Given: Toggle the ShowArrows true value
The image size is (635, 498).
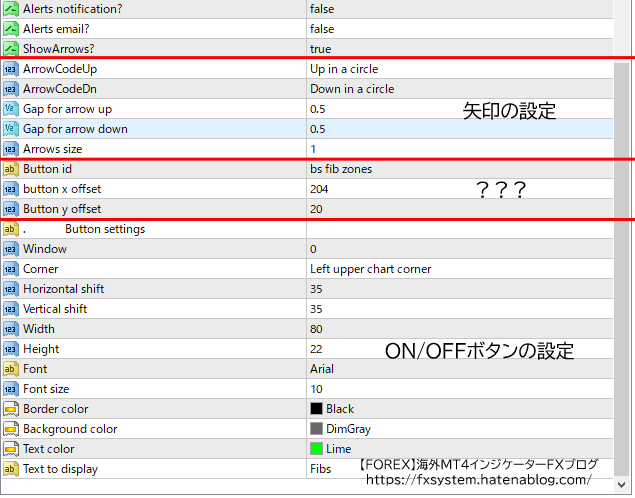Looking at the screenshot, I should click(x=460, y=49).
